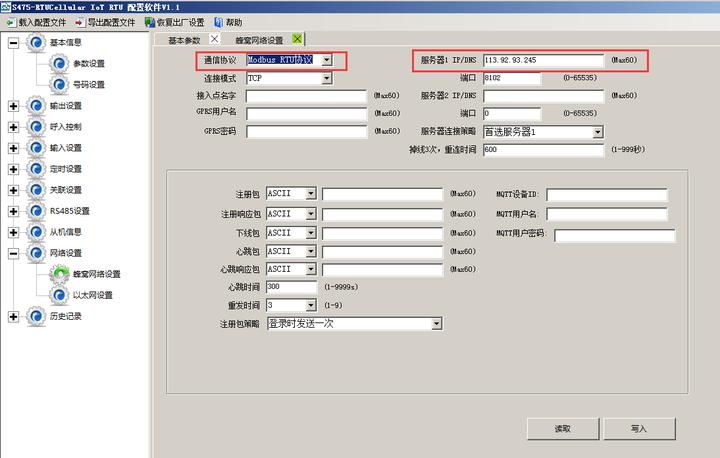This screenshot has width=720, height=458.
Task: Click the 注册包 content text field
Action: 382,194
